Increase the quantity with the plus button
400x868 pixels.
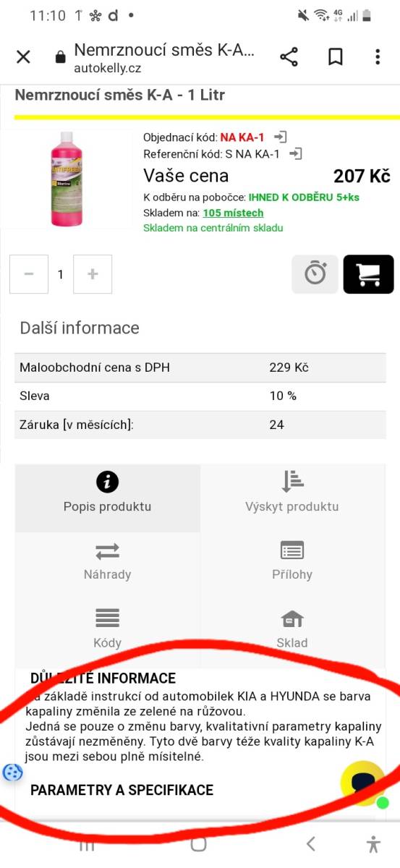(93, 274)
